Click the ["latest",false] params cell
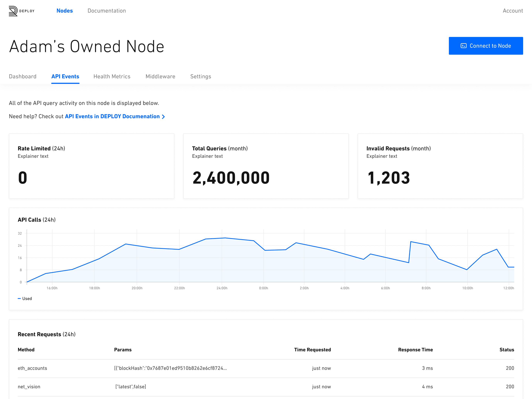The image size is (532, 399). click(x=131, y=387)
